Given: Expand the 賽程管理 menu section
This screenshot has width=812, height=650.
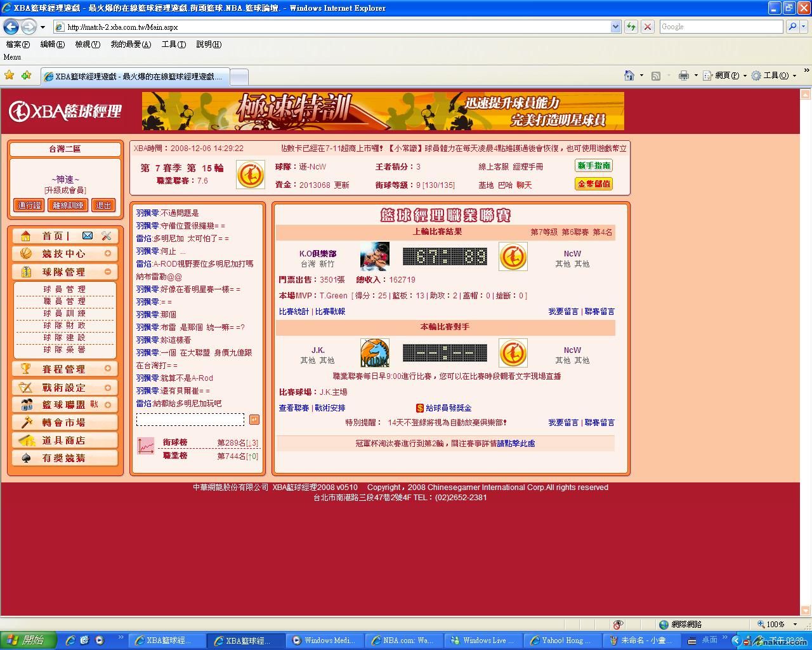Looking at the screenshot, I should click(x=108, y=368).
